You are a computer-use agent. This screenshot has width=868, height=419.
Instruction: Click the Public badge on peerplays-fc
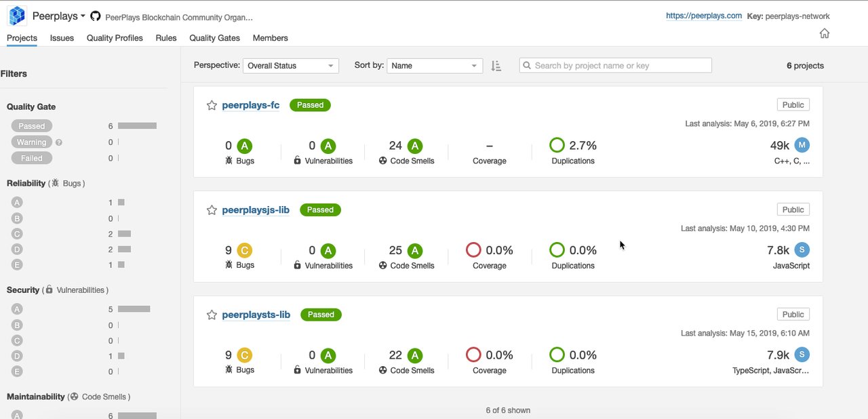pyautogui.click(x=793, y=105)
